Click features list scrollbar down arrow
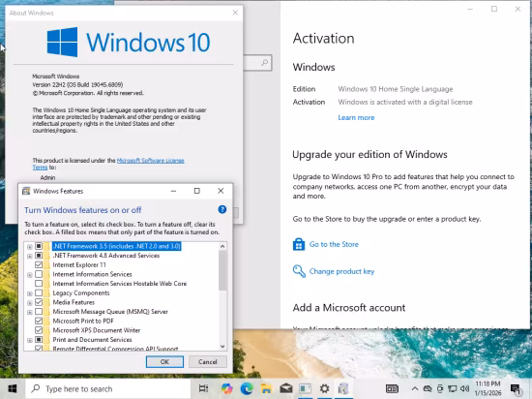The height and width of the screenshot is (399, 532). coord(222,347)
